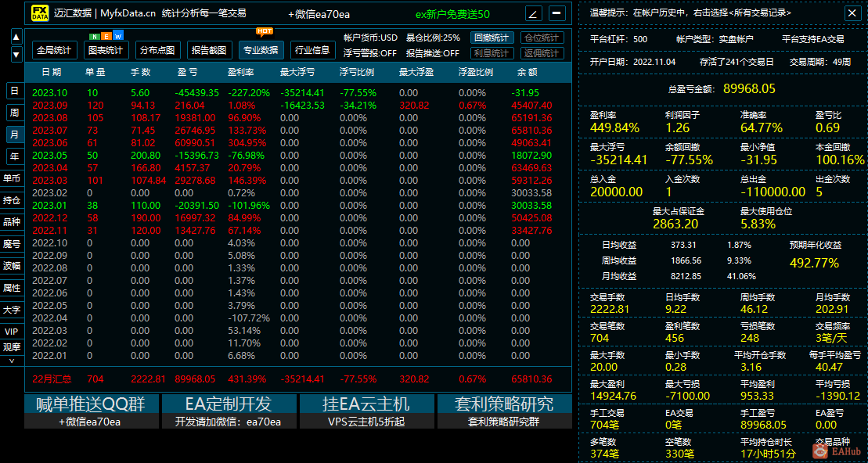Click the ex新户免费送50 promo text
The image size is (868, 463).
tap(453, 14)
